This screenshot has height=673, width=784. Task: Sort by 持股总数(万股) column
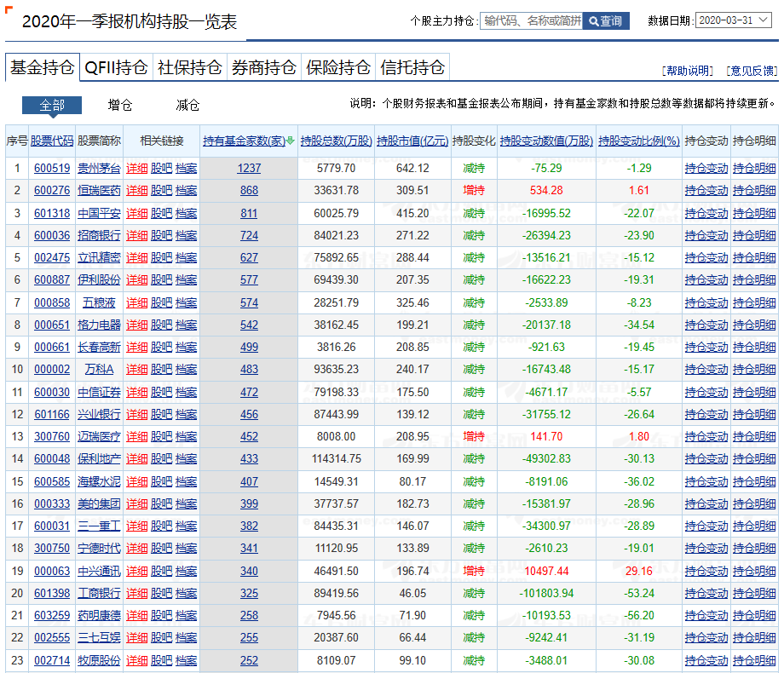336,141
